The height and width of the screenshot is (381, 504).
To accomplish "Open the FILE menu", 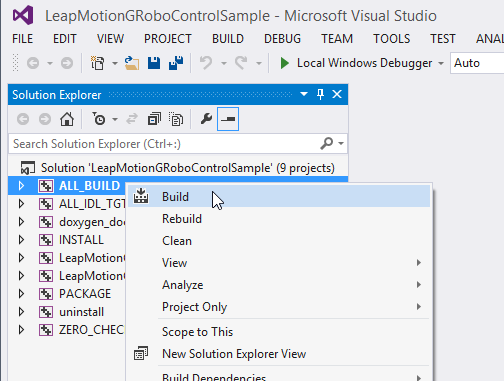I will [x=23, y=39].
